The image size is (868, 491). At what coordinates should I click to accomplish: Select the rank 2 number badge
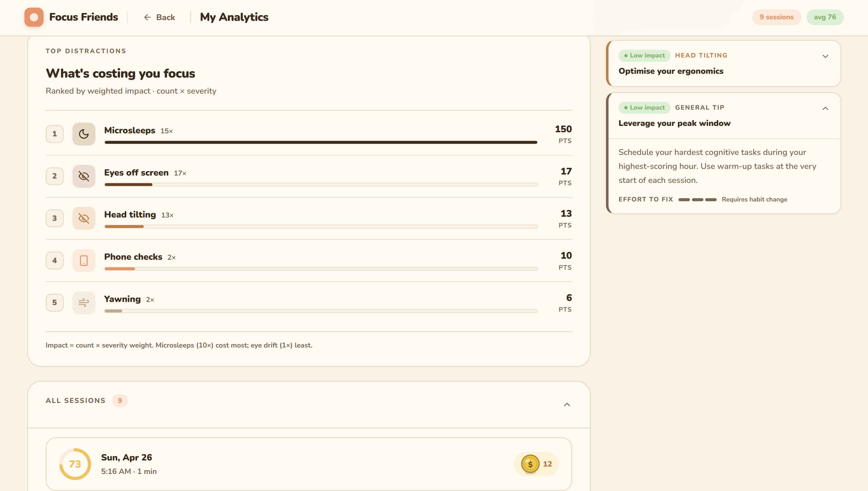click(55, 176)
